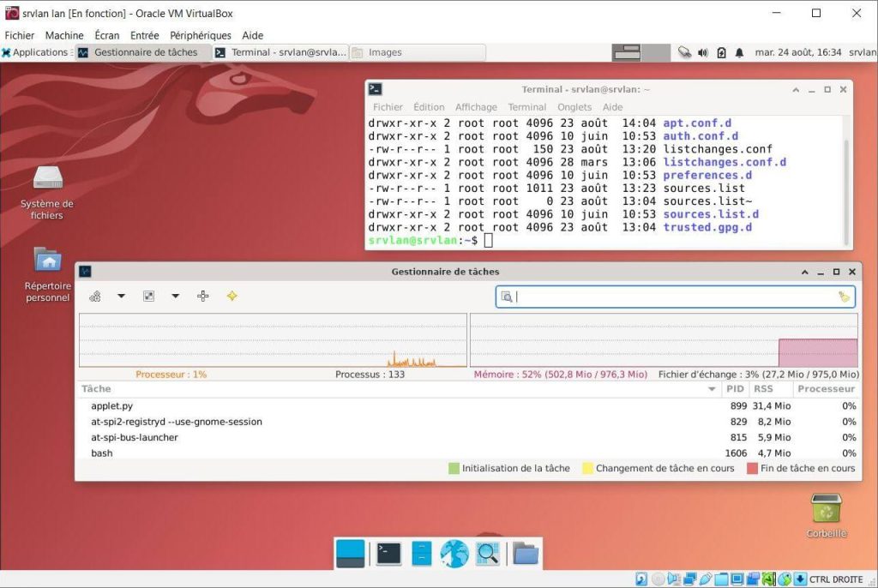Viewport: 878px width, 588px height.
Task: Focus the task manager process search field
Action: point(676,297)
